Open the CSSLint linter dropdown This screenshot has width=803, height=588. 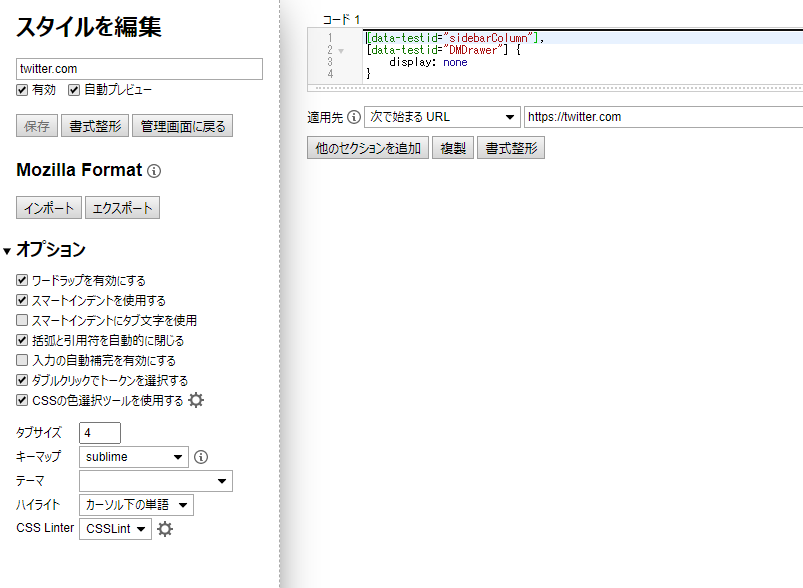point(115,529)
